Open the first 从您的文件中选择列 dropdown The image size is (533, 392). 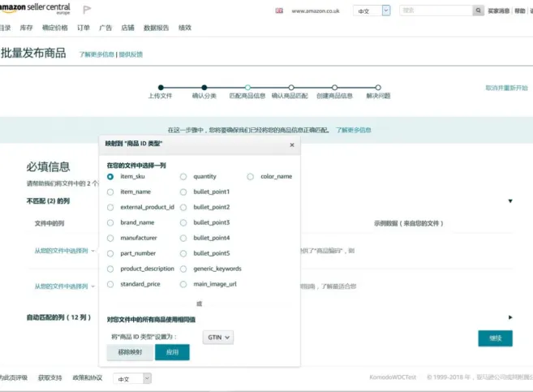[x=65, y=251]
